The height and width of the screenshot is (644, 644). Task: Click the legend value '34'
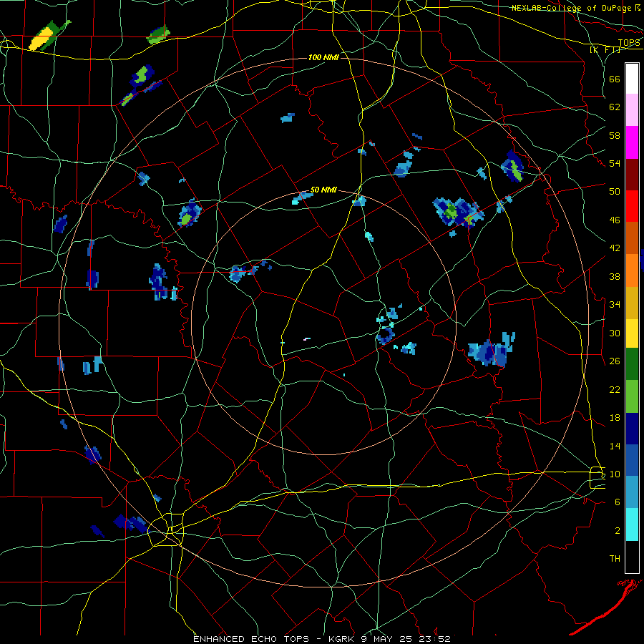click(615, 305)
